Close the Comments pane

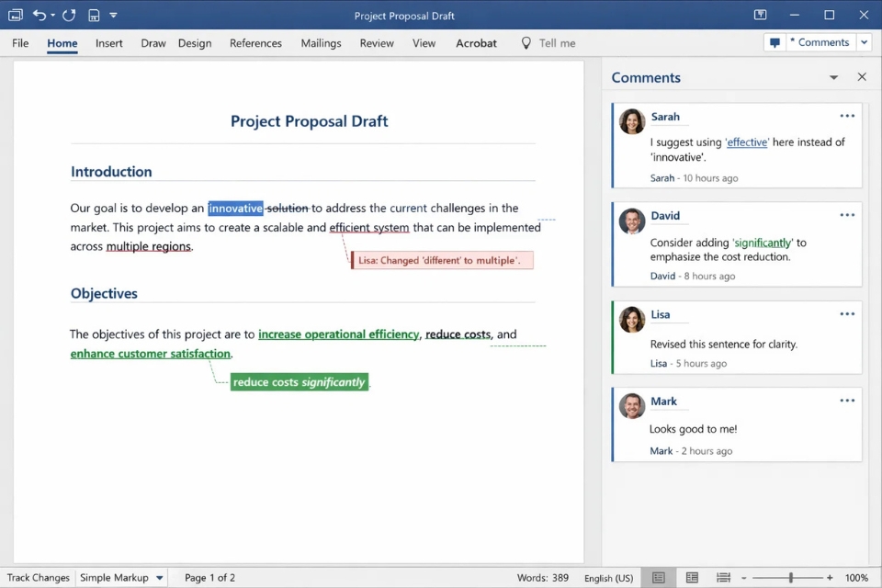click(x=862, y=77)
